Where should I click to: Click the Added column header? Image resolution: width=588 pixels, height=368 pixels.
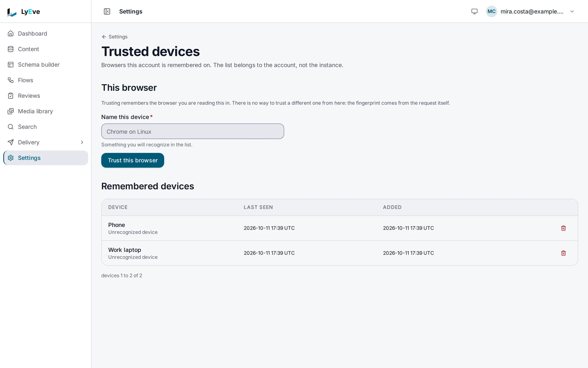tap(392, 207)
